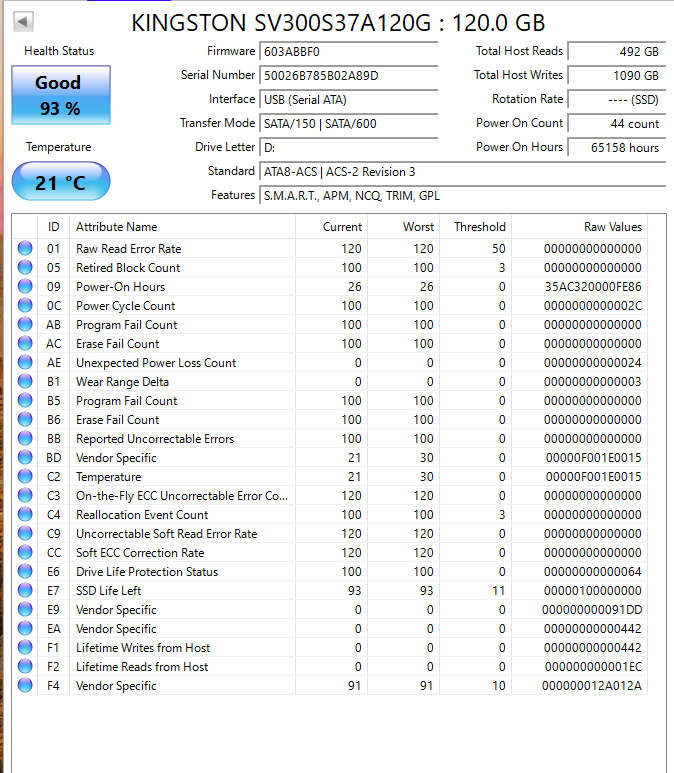Screen dimensions: 674x773
Task: Select status icon for Reallocation Event Count
Action: pyautogui.click(x=25, y=514)
